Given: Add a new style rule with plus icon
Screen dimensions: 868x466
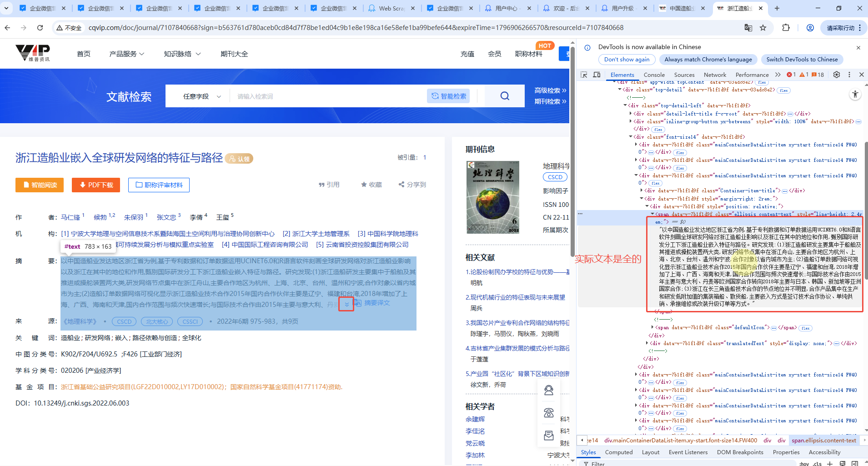Looking at the screenshot, I should point(830,464).
